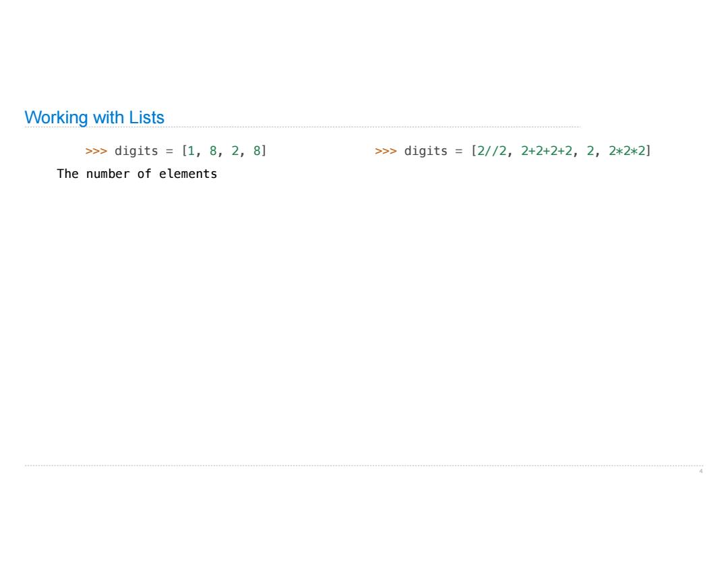Click the opening bracket of left list
Image resolution: width=728 pixels, height=562 pixels.
pyautogui.click(x=184, y=151)
